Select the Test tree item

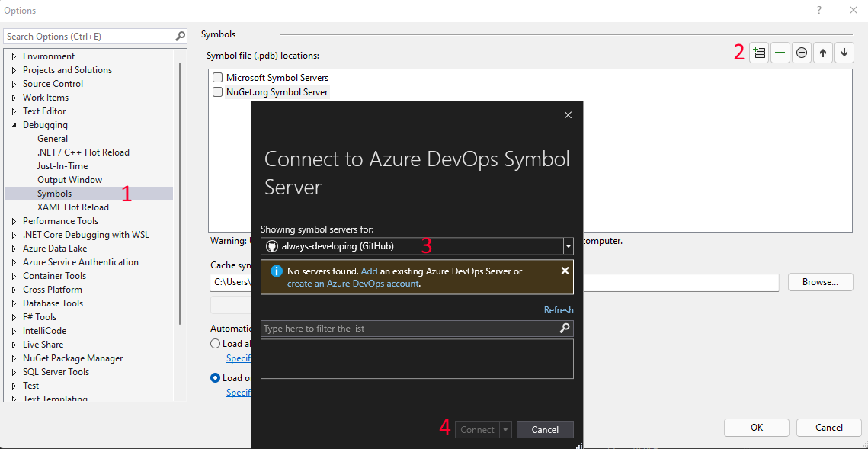tap(31, 386)
